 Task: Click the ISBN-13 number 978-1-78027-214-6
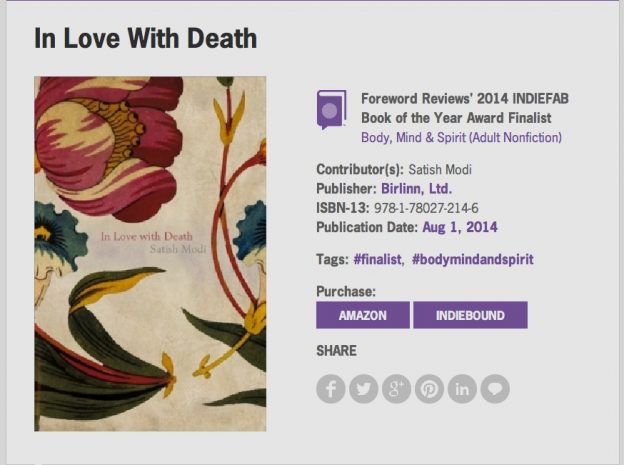click(x=426, y=208)
